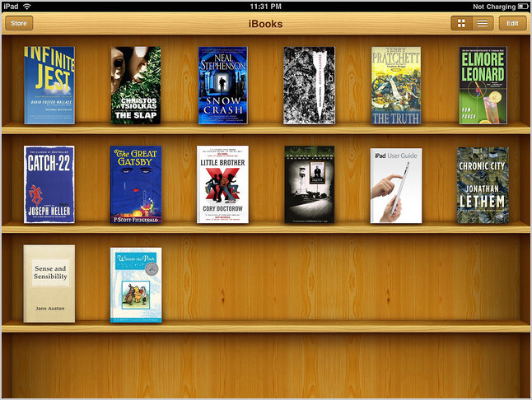Tap the battery status icon
Viewport: 532px width, 400px height.
click(522, 7)
